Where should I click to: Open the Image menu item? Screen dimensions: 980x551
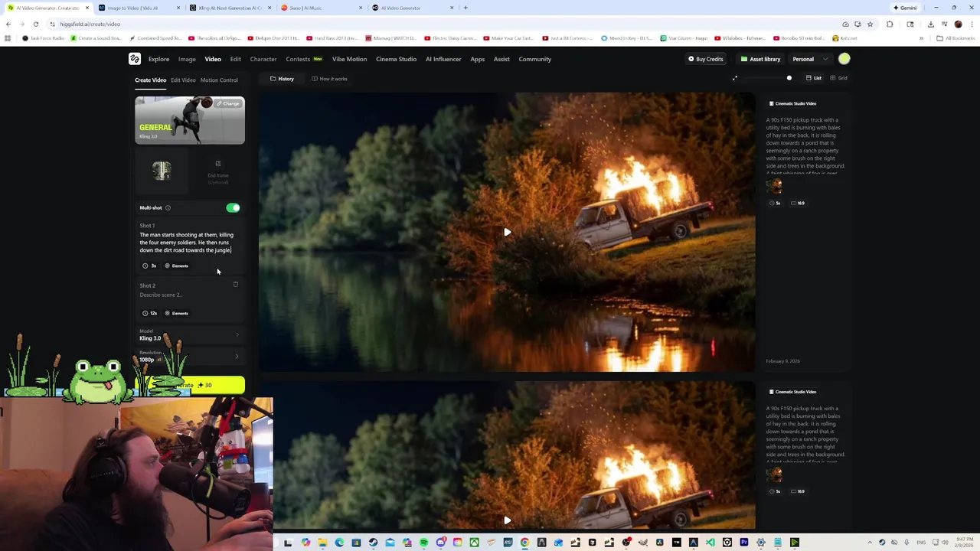(187, 59)
